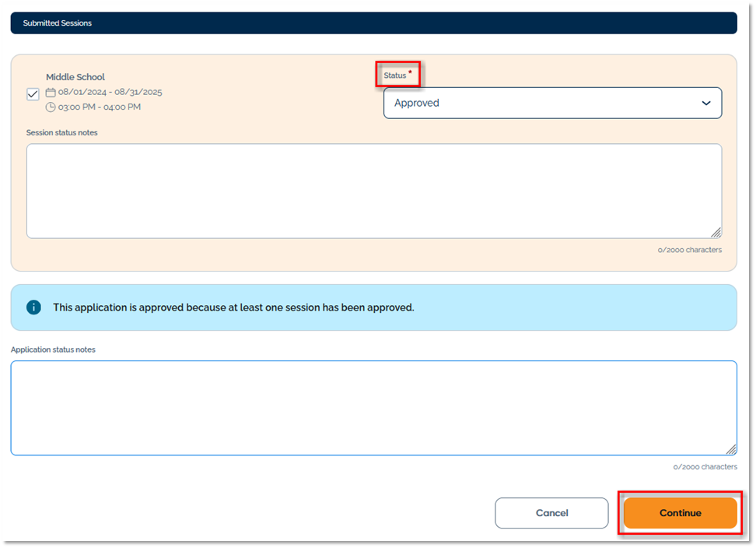Focus the Session status notes text area

click(373, 191)
